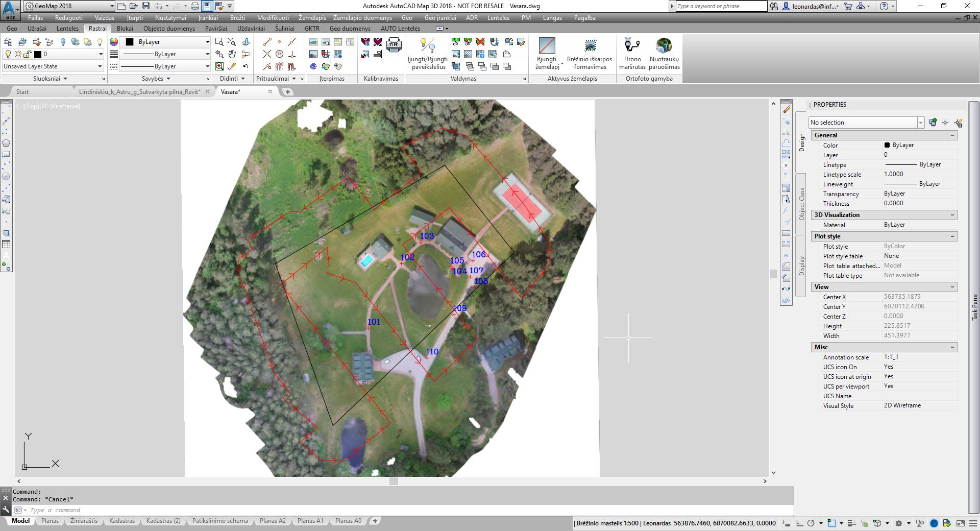
Task: Open the Žemėlapis menu
Action: point(312,18)
